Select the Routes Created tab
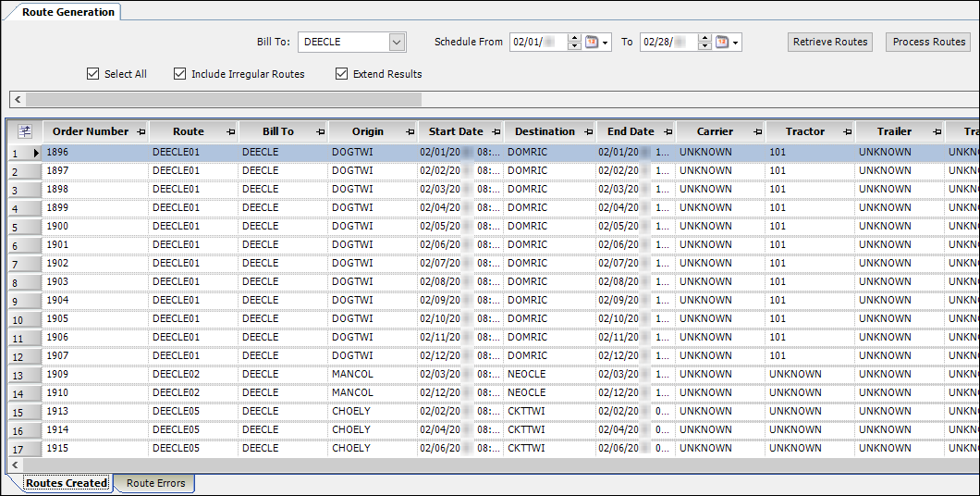980x496 pixels. pos(66,483)
